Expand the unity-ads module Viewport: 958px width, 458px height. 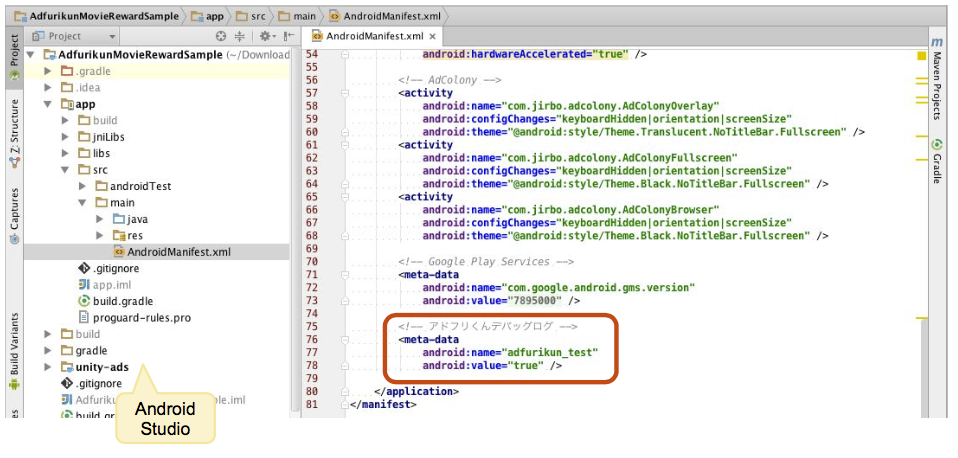pos(48,367)
